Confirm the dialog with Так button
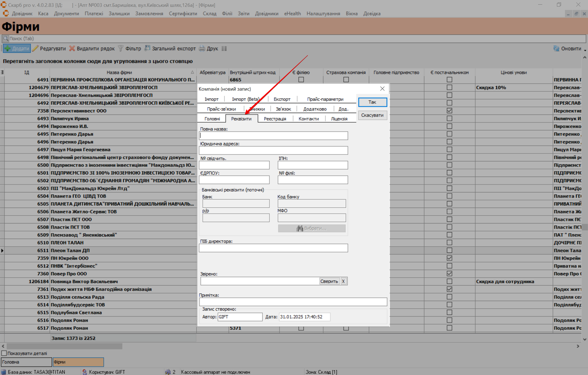Viewport: 588px width, 375px height. (372, 102)
